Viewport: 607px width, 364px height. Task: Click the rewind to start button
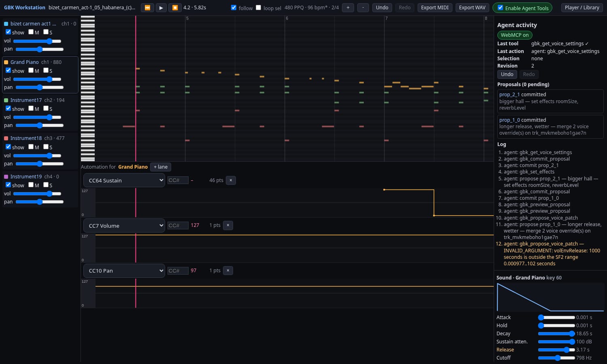tap(147, 8)
